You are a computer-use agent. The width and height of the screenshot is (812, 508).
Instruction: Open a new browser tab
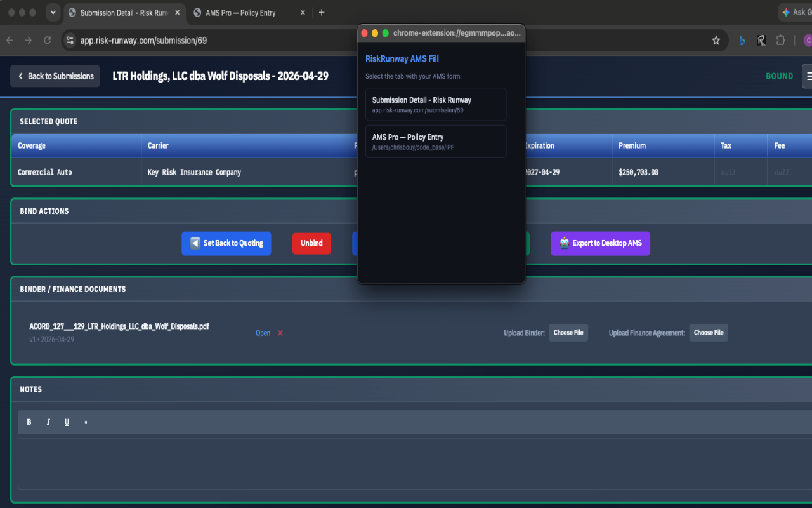click(322, 13)
